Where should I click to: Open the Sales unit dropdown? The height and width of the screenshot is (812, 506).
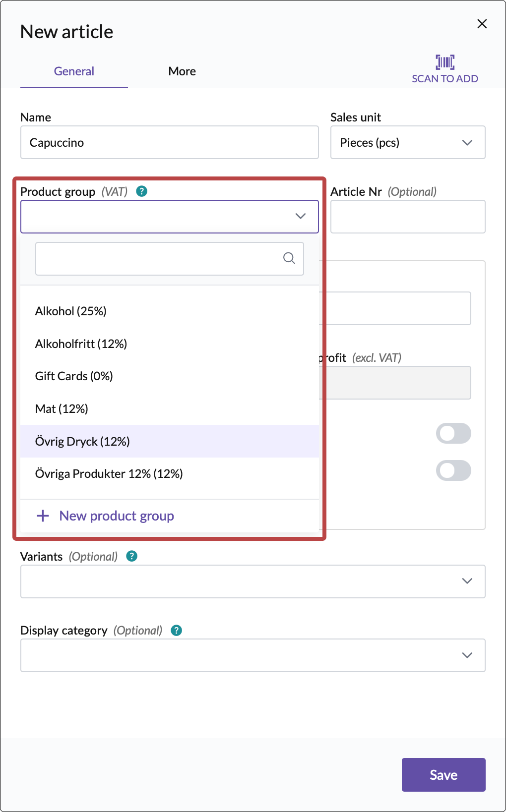(x=407, y=143)
